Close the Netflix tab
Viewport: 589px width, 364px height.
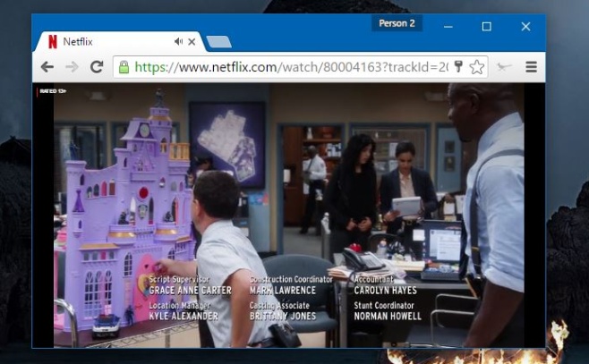(192, 42)
